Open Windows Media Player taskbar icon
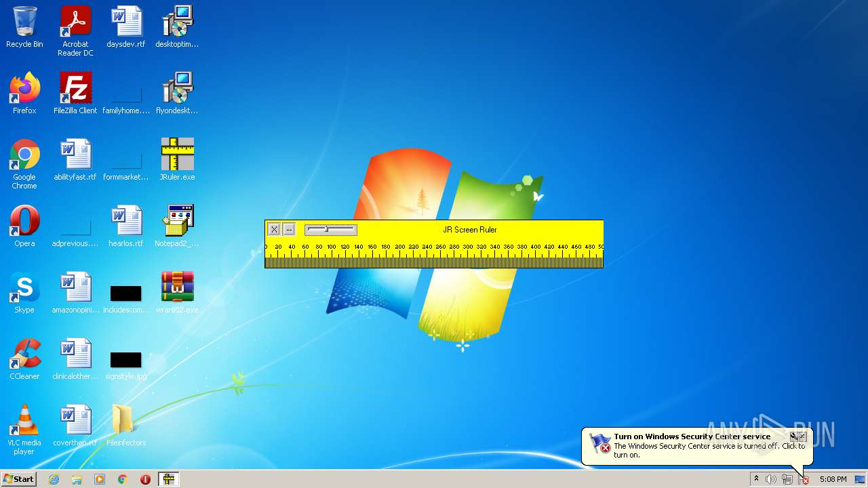The height and width of the screenshot is (488, 868). tap(100, 479)
